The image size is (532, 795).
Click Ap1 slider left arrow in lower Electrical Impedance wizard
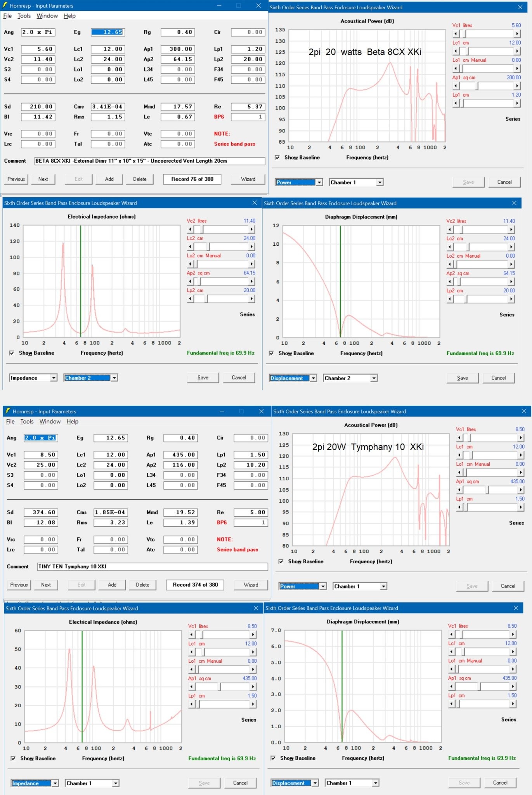192,687
